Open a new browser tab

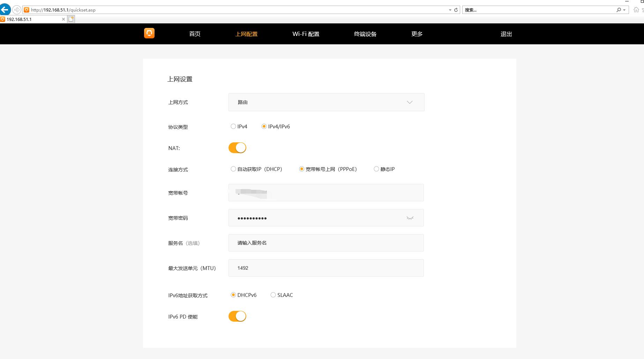[71, 19]
